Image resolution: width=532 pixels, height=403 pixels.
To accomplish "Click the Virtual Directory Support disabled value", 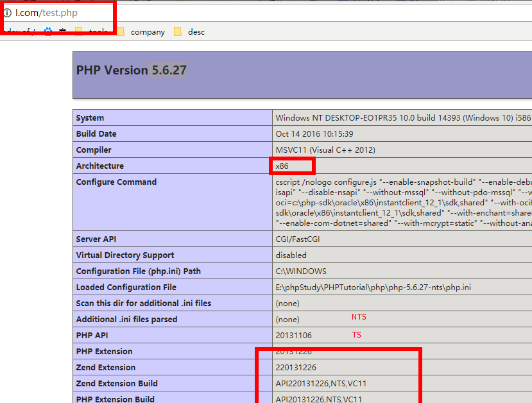I will [x=291, y=255].
